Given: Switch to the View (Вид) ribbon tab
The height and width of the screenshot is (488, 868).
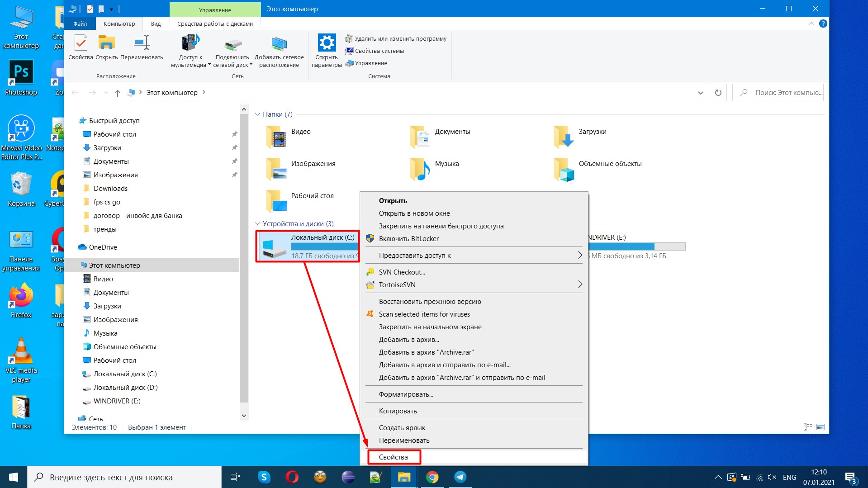Looking at the screenshot, I should 156,24.
